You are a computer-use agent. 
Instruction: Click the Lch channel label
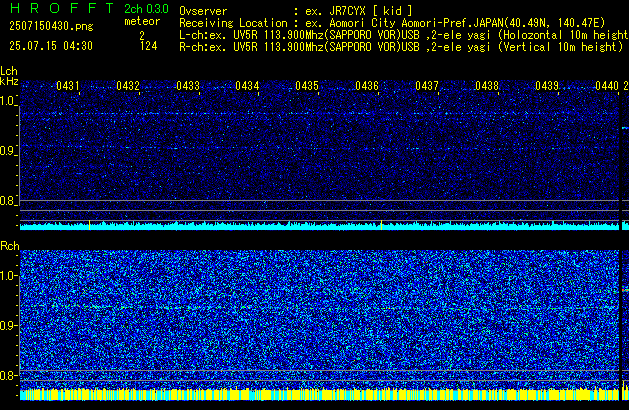(9, 71)
